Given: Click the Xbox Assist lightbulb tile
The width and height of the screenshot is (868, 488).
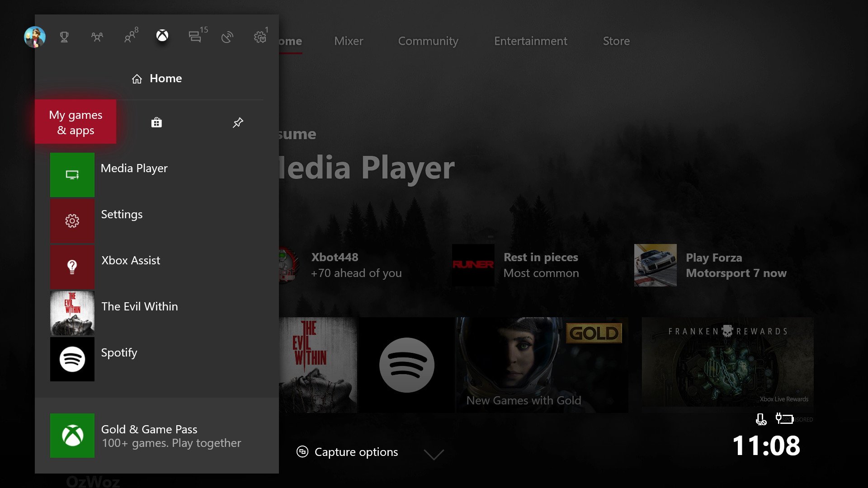Looking at the screenshot, I should [72, 267].
